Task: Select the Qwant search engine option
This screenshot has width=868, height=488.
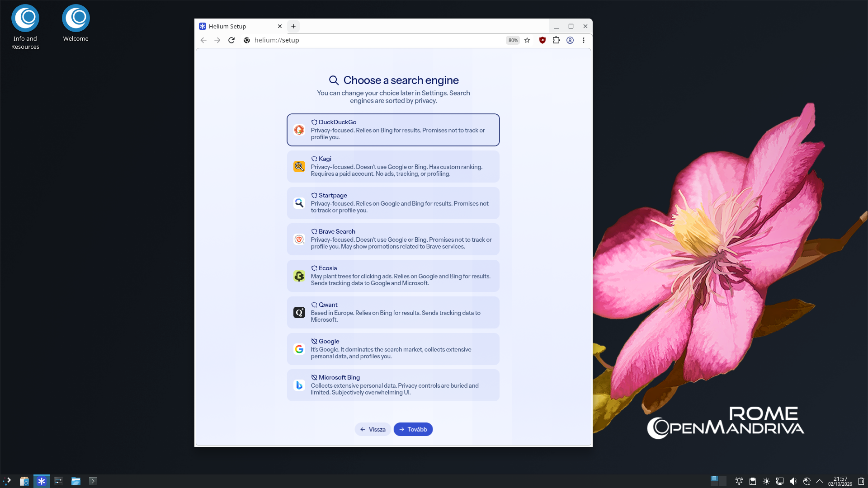Action: pos(393,312)
